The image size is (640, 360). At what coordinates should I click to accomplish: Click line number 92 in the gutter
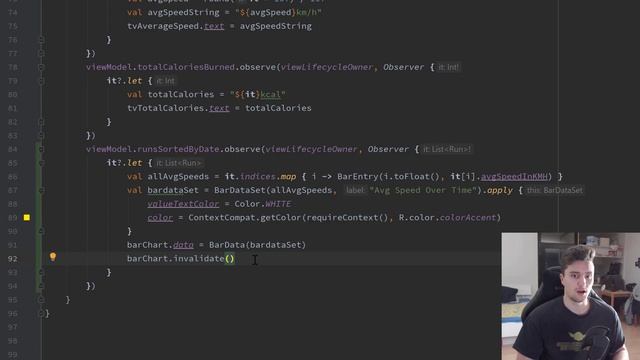[13, 259]
